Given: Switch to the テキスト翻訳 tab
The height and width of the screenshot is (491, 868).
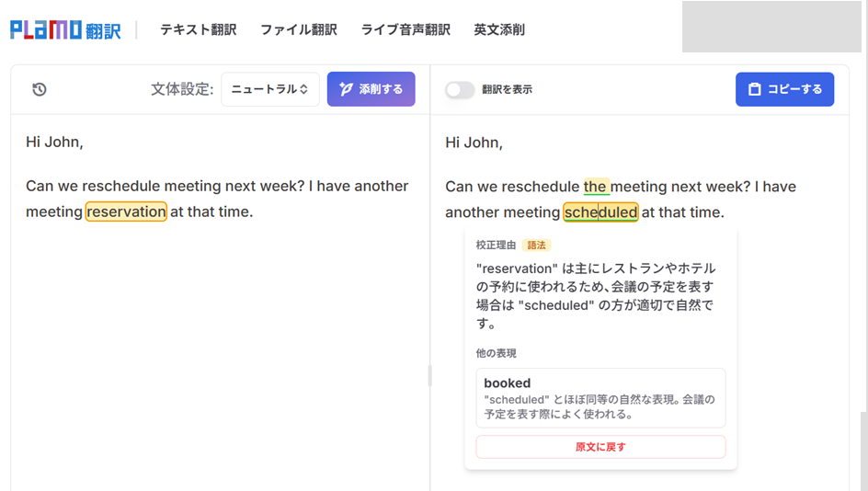Looking at the screenshot, I should 199,30.
